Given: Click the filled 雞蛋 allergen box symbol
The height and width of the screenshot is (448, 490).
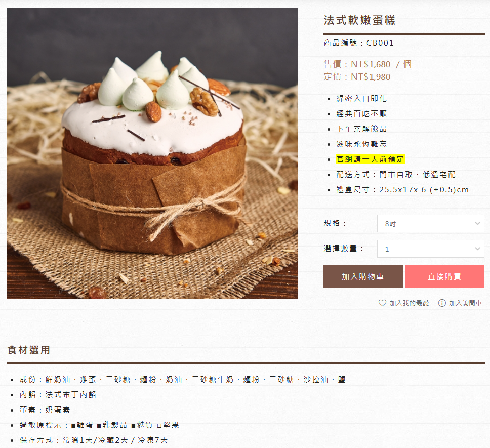Looking at the screenshot, I should point(73,426).
